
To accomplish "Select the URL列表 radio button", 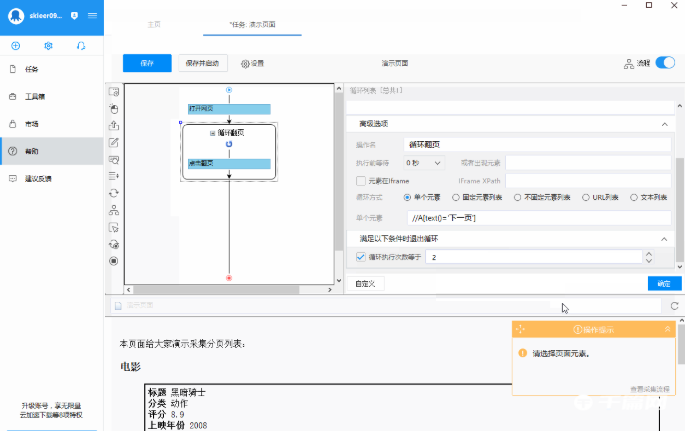I will tap(585, 198).
